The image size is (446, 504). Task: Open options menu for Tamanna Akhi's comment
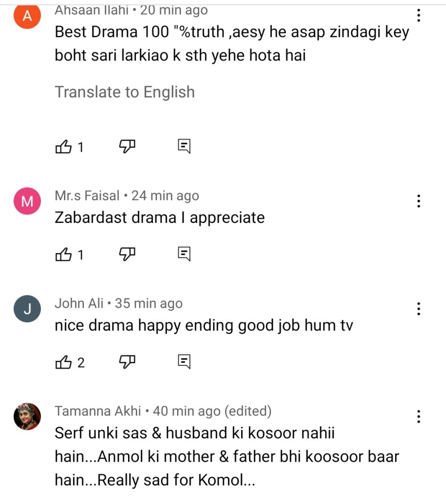(x=418, y=416)
